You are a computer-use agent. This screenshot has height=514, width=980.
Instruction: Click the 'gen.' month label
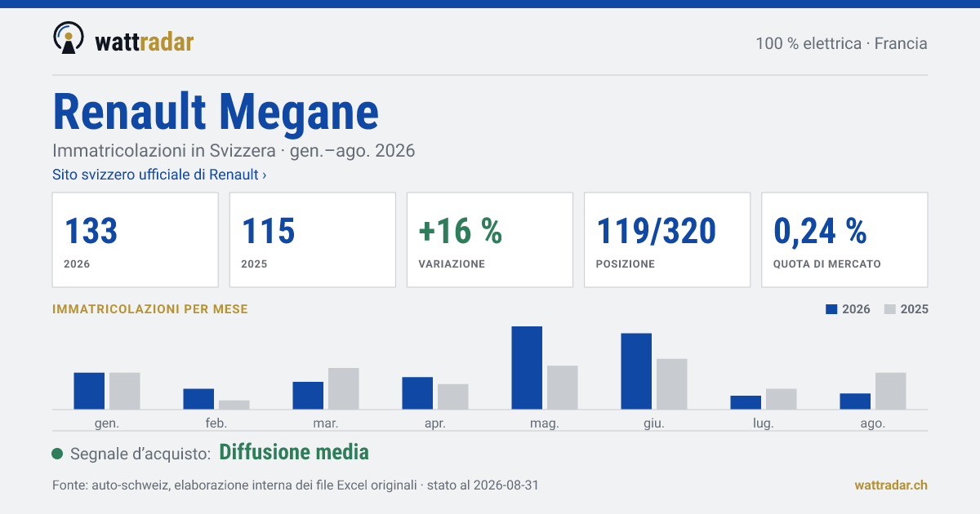(x=107, y=423)
